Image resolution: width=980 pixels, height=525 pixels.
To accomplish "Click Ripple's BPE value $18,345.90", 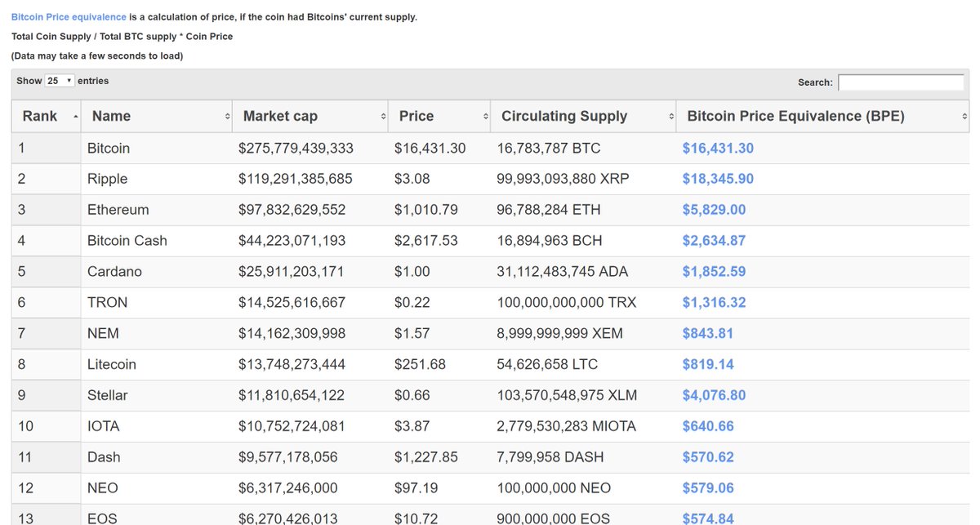I will [x=718, y=179].
